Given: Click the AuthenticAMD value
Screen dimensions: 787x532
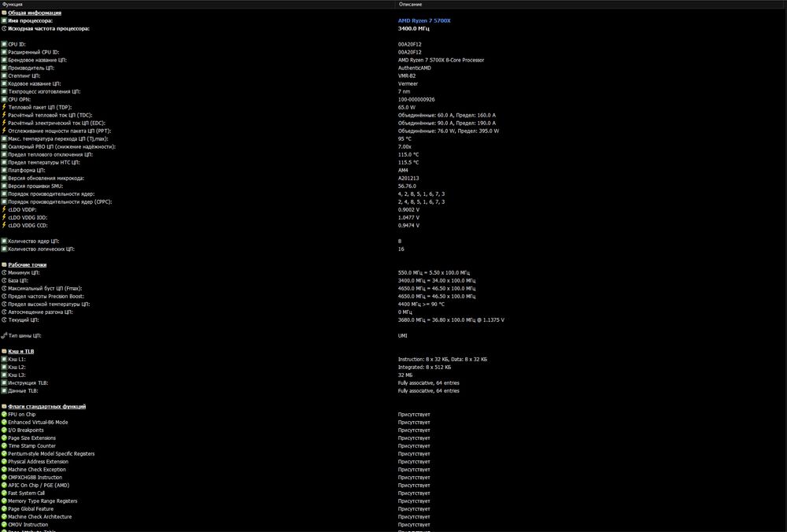Looking at the screenshot, I should (x=415, y=68).
